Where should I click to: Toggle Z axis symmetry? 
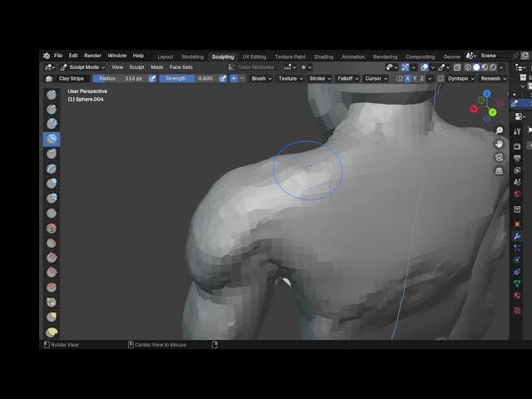coord(421,79)
